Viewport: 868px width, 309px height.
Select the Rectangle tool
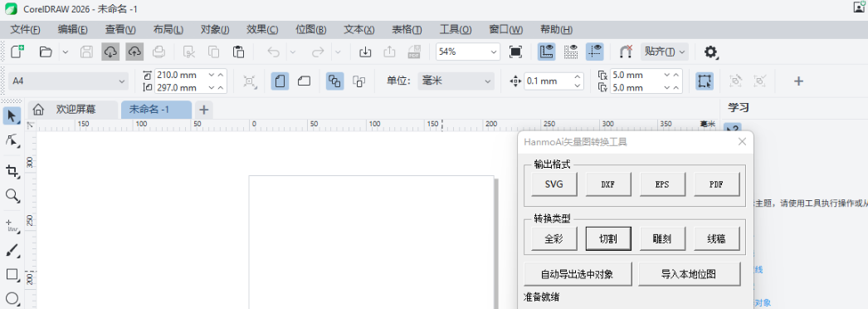(12, 275)
